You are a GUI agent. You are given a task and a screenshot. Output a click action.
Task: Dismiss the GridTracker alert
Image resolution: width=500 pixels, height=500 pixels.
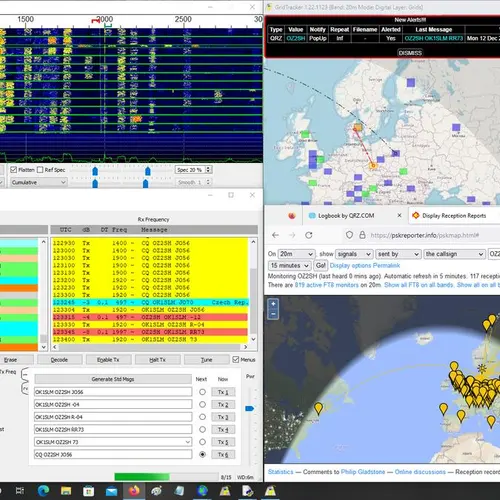point(410,53)
